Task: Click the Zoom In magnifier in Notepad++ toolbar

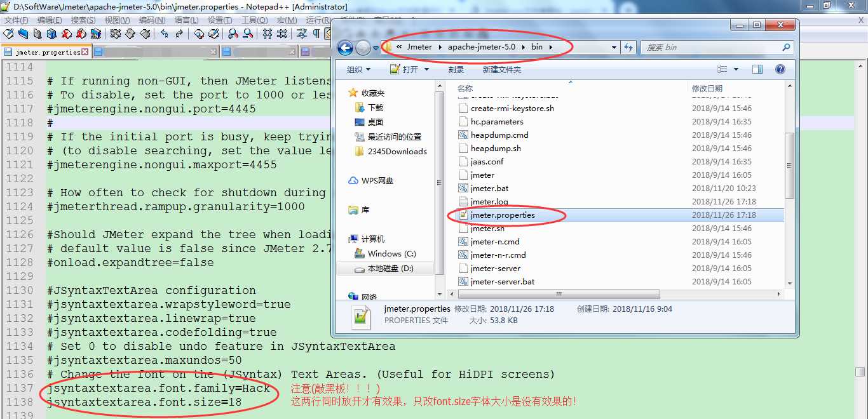Action: coord(233,34)
